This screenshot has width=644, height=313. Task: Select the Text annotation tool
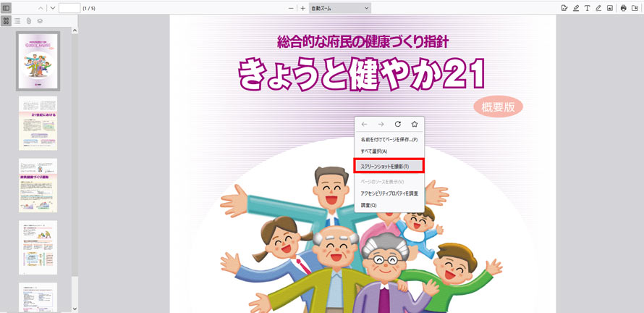pyautogui.click(x=588, y=8)
